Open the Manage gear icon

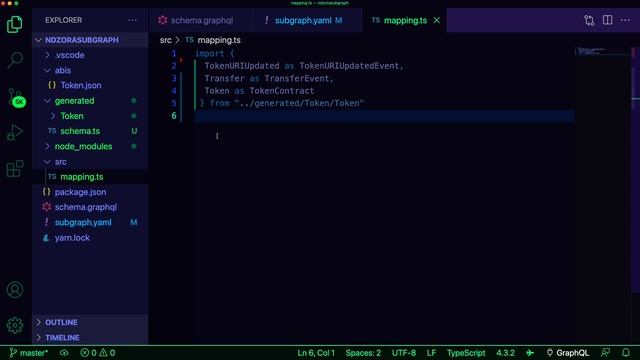tap(15, 325)
